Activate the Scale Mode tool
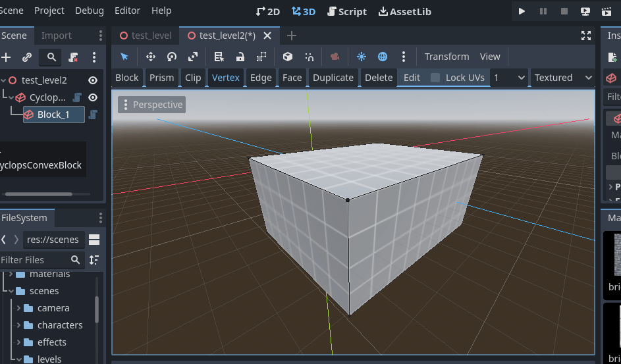 (x=193, y=57)
